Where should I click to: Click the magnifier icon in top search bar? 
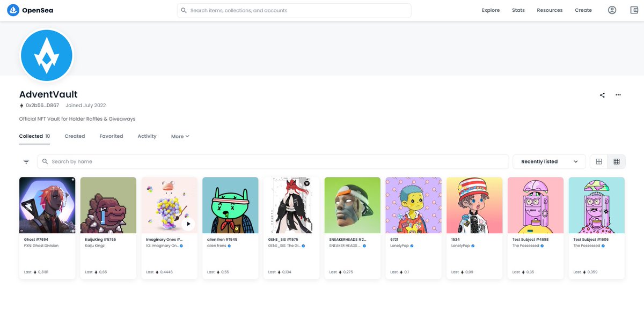184,10
